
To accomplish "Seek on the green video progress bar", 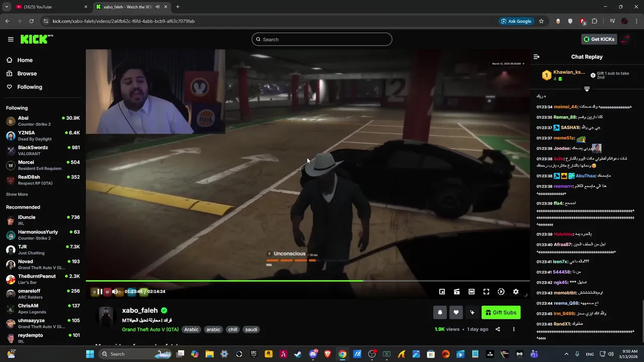I will (307, 281).
